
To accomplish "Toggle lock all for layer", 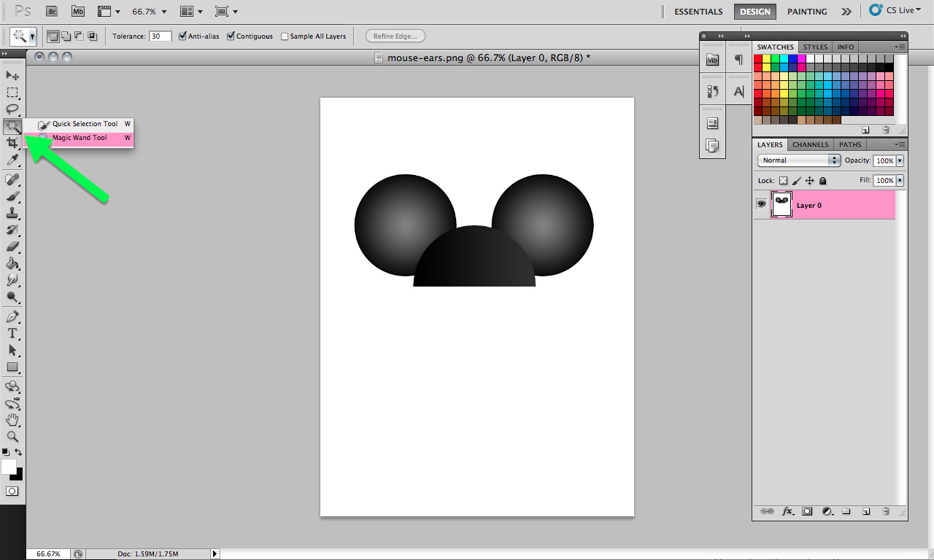I will click(823, 180).
